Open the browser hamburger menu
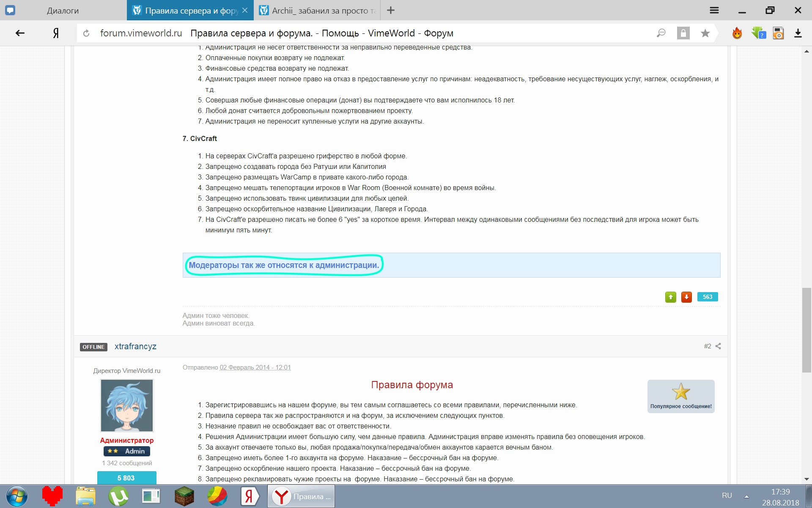This screenshot has width=812, height=508. (714, 10)
